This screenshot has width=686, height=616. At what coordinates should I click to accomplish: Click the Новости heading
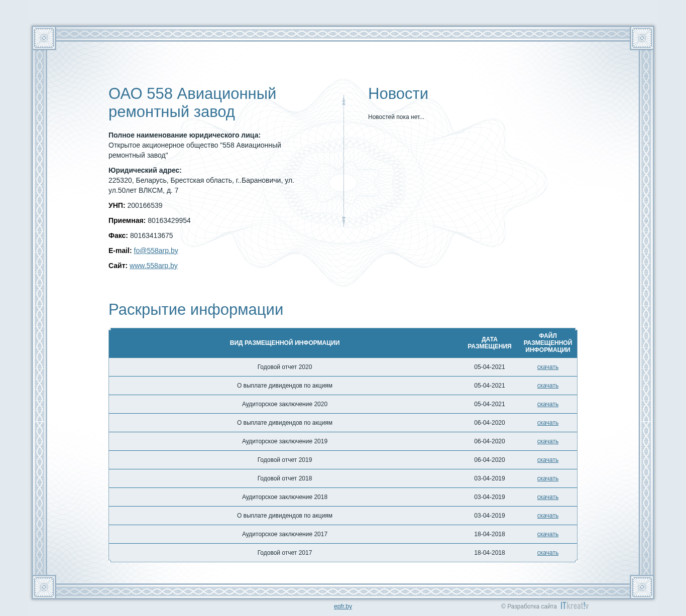(x=398, y=94)
